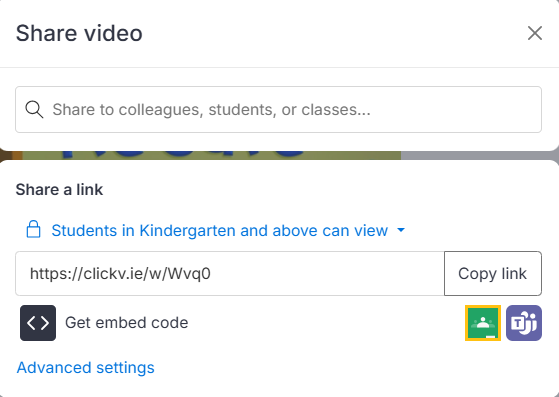Image resolution: width=559 pixels, height=397 pixels.
Task: Click the padlock icon beside viewing permissions
Action: (34, 230)
